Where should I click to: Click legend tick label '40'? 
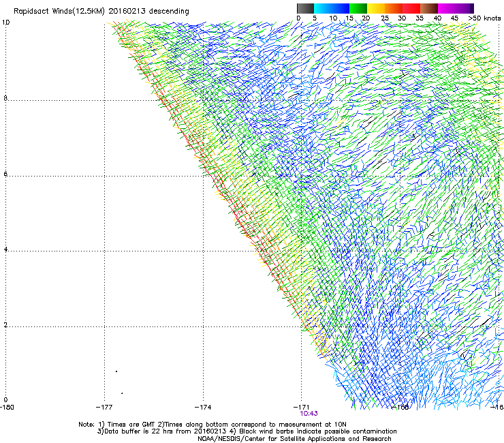click(437, 18)
